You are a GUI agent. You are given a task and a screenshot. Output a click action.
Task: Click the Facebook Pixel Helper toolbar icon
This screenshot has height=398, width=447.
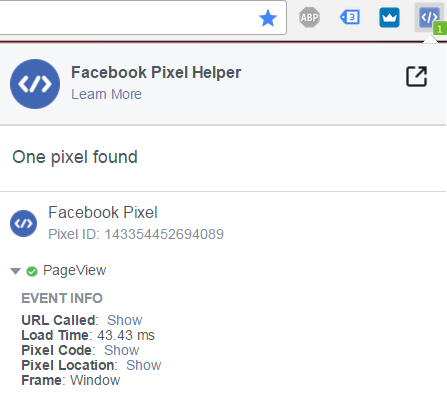point(429,17)
